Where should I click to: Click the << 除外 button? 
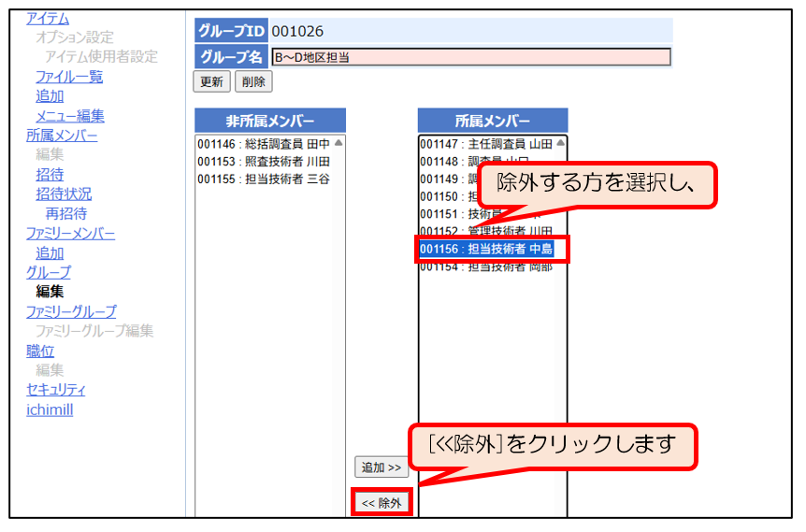381,502
